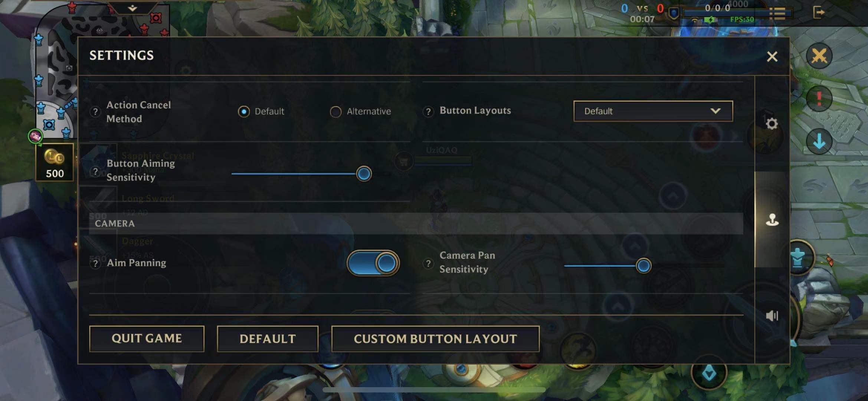
Task: Expand the Button Layouts dropdown
Action: click(x=653, y=111)
